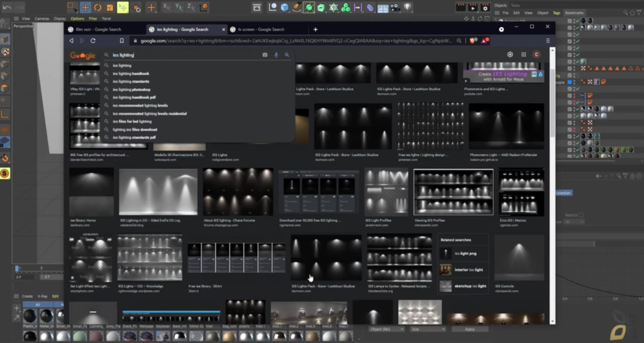The width and height of the screenshot is (644, 343).
Task: Open Filter menu in viewport
Action: [93, 18]
